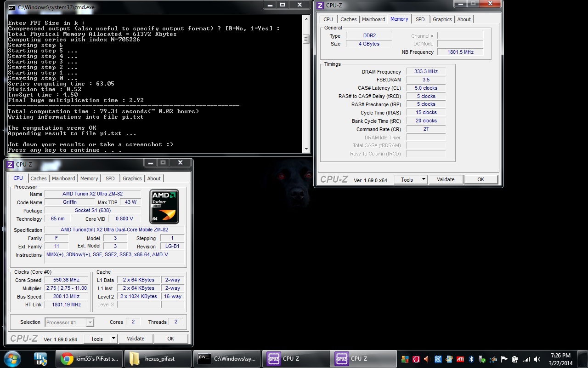Click the cmd.exe scrollbar thumb
This screenshot has width=588, height=368.
(x=306, y=40)
